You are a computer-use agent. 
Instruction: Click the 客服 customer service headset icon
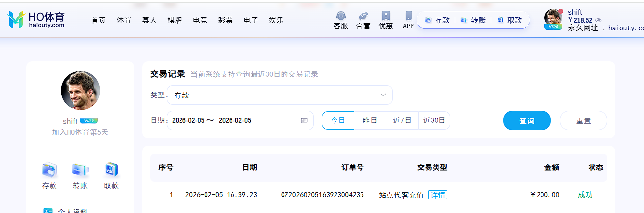click(x=340, y=16)
